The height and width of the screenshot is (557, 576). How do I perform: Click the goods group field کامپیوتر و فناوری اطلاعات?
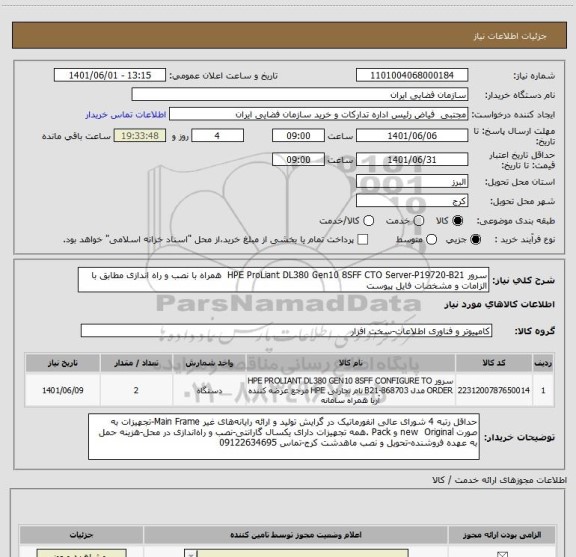286,331
